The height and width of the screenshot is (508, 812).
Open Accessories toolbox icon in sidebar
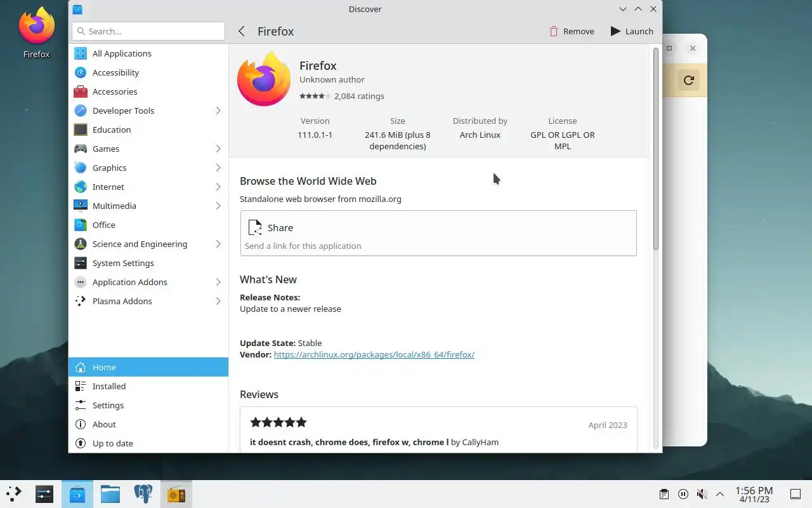[81, 91]
